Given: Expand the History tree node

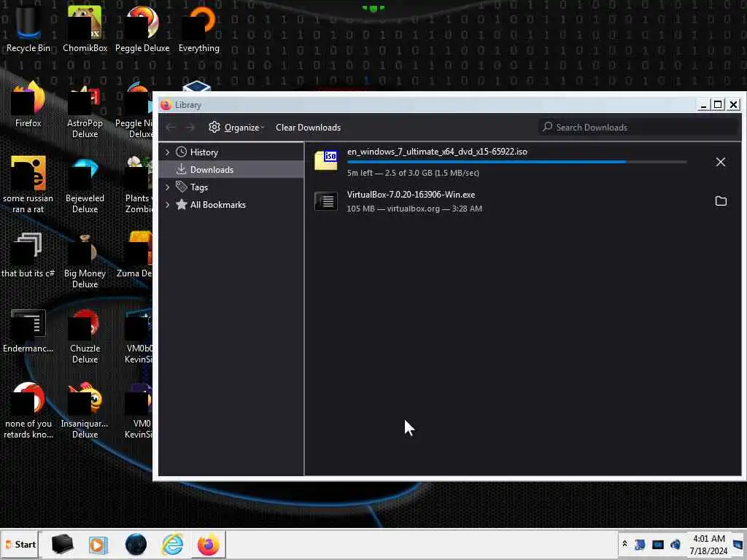Looking at the screenshot, I should coord(167,152).
